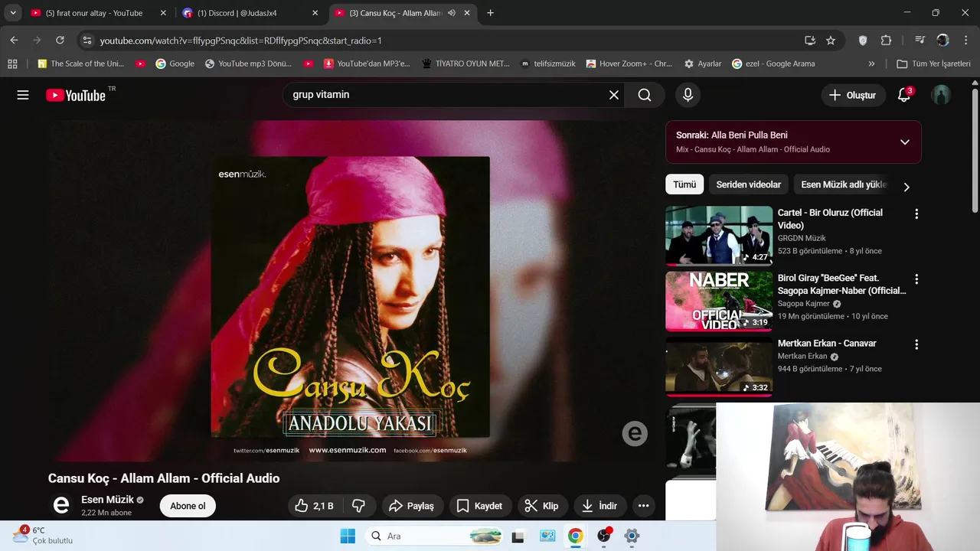Start voice search with microphone icon
This screenshot has width=980, height=551.
(x=688, y=95)
